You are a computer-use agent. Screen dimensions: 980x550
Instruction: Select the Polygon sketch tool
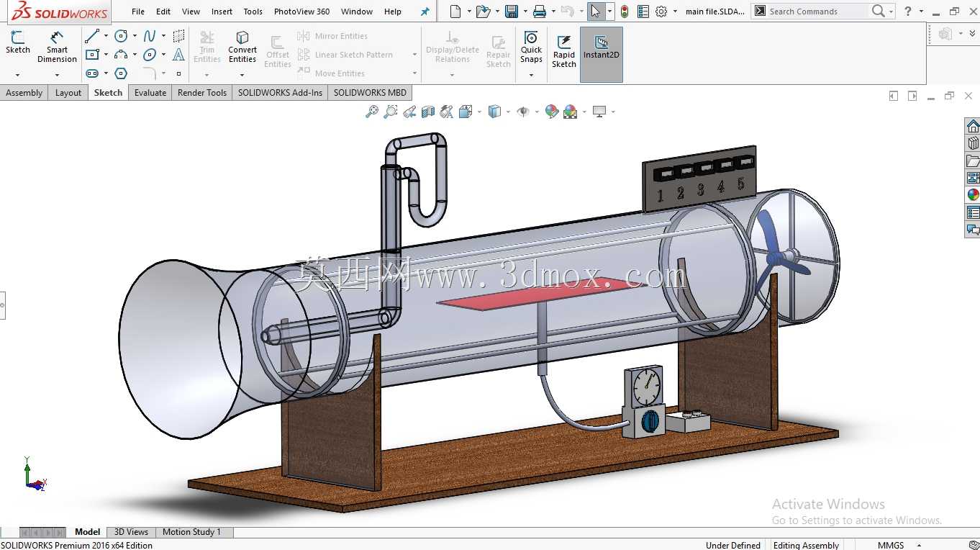point(121,73)
